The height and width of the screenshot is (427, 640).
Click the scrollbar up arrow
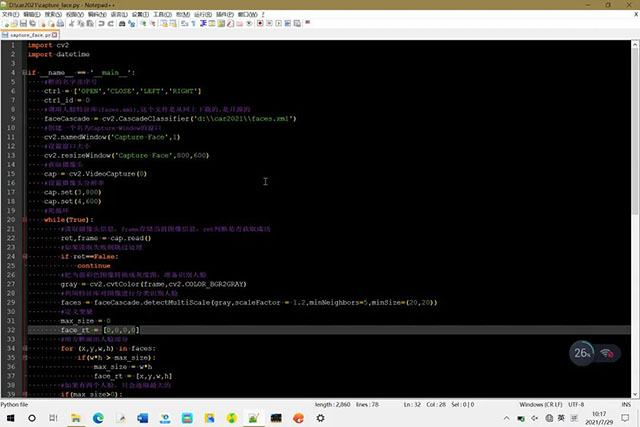pos(635,44)
